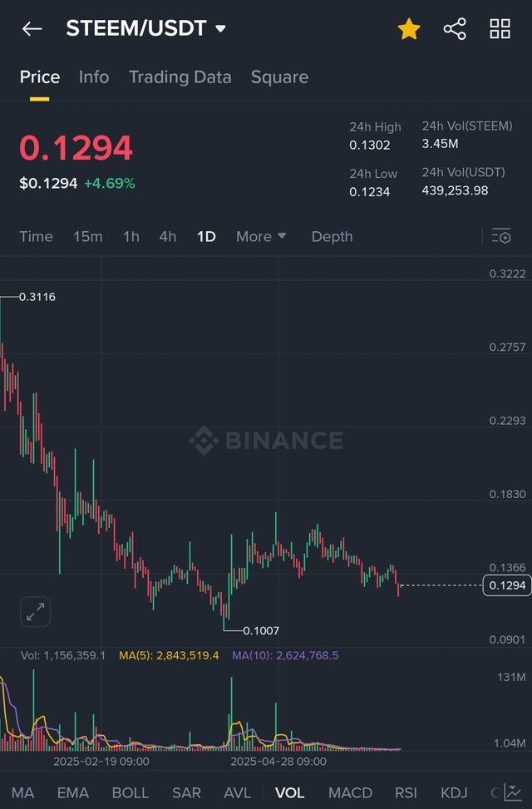Open the share icon
The height and width of the screenshot is (809, 532).
(x=455, y=29)
